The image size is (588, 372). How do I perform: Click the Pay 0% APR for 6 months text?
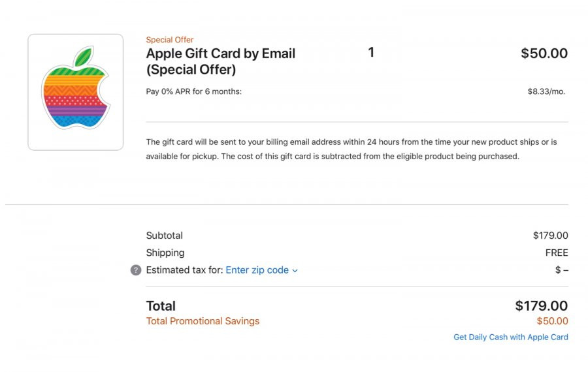(194, 91)
